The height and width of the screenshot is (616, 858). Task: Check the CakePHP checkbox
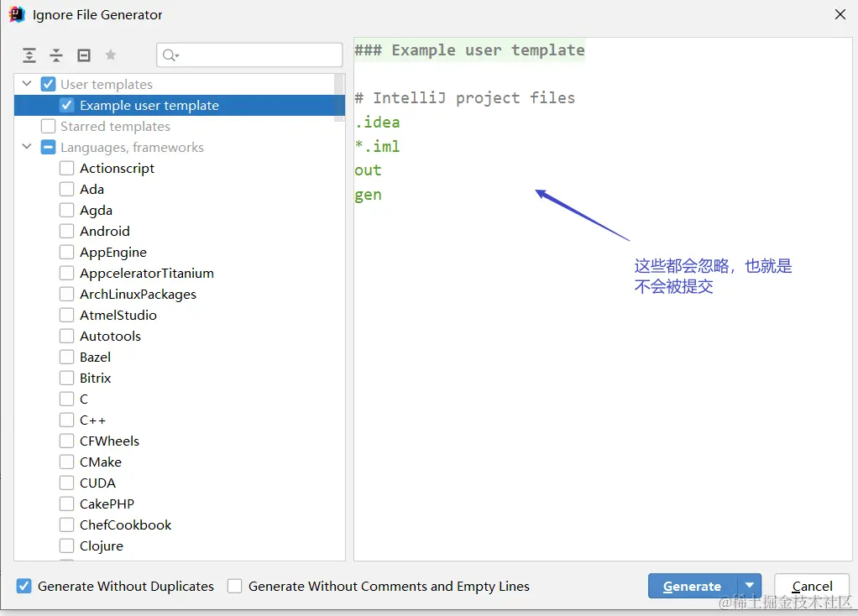pyautogui.click(x=67, y=504)
